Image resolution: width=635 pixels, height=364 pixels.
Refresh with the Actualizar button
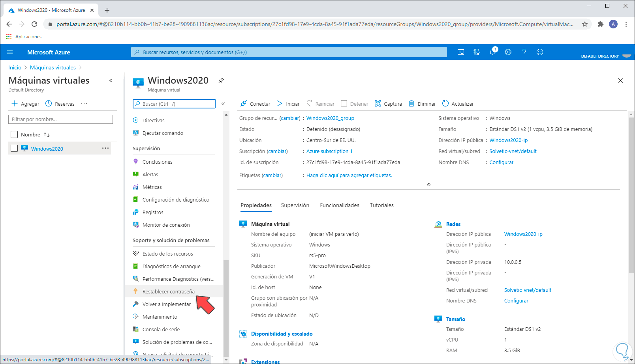(458, 104)
